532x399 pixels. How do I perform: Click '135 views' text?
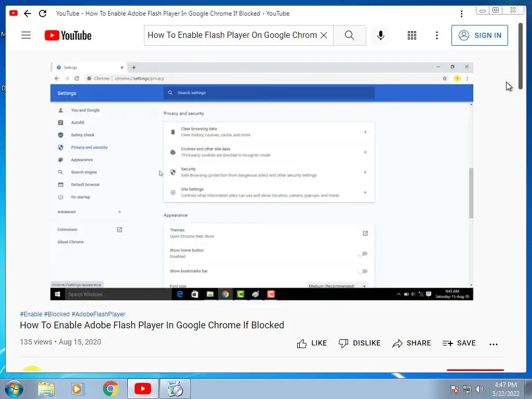click(x=36, y=342)
